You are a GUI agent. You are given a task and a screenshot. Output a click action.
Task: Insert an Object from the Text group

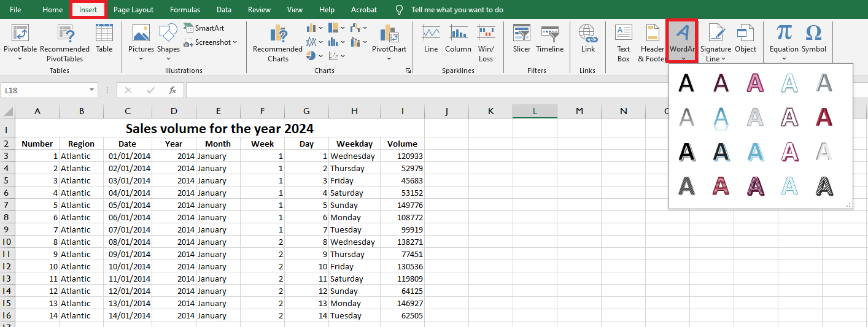(746, 39)
